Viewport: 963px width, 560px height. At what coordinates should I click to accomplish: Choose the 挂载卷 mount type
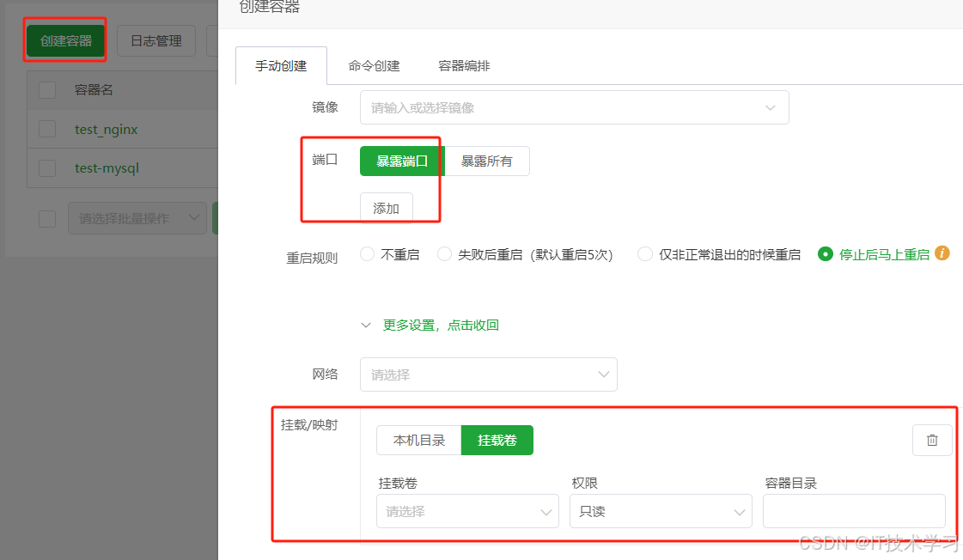point(497,441)
